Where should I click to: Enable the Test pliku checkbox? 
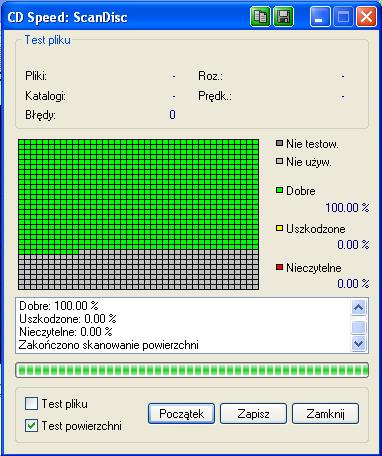click(31, 404)
